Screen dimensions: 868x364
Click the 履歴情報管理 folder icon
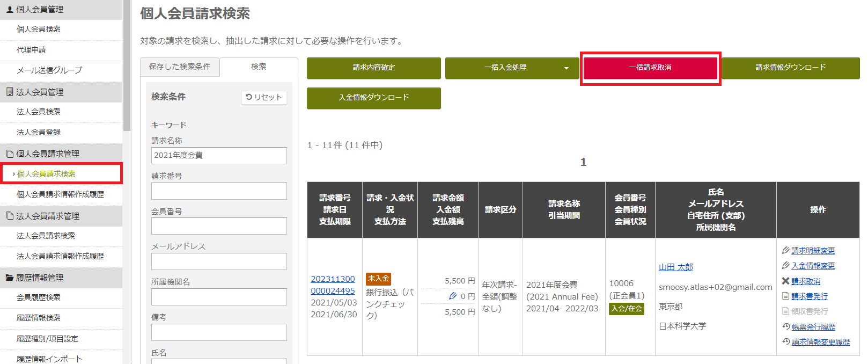coord(10,278)
